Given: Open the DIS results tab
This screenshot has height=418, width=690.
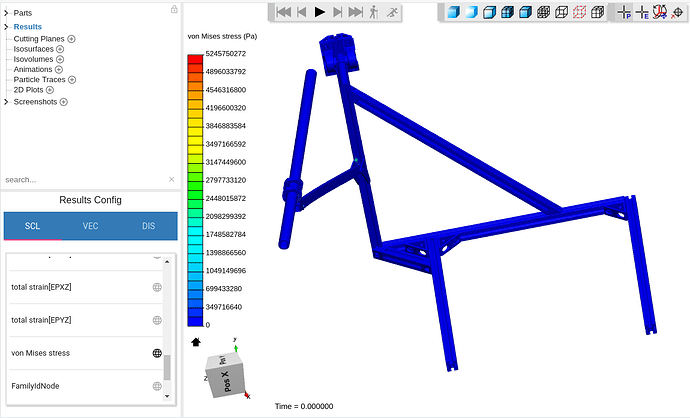Looking at the screenshot, I should click(x=148, y=226).
